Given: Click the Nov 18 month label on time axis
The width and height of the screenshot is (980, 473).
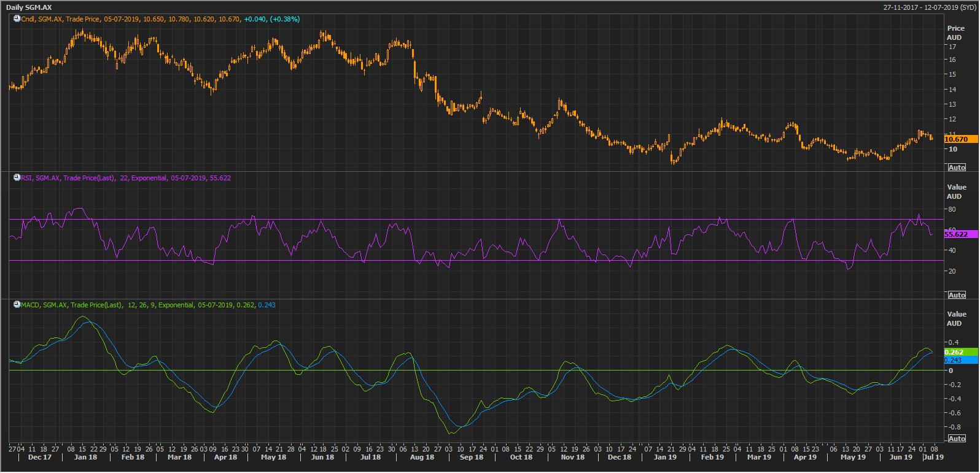Looking at the screenshot, I should tap(572, 457).
